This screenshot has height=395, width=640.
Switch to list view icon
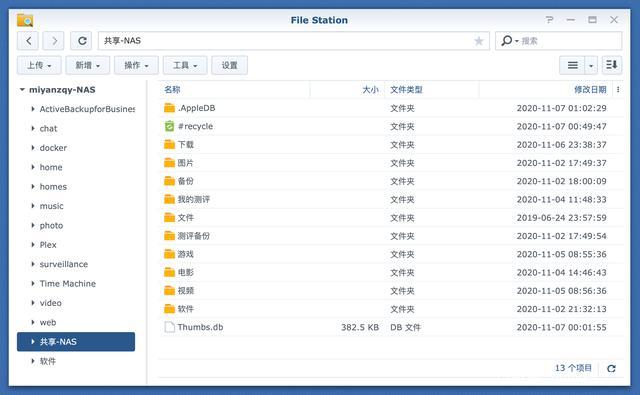[573, 65]
